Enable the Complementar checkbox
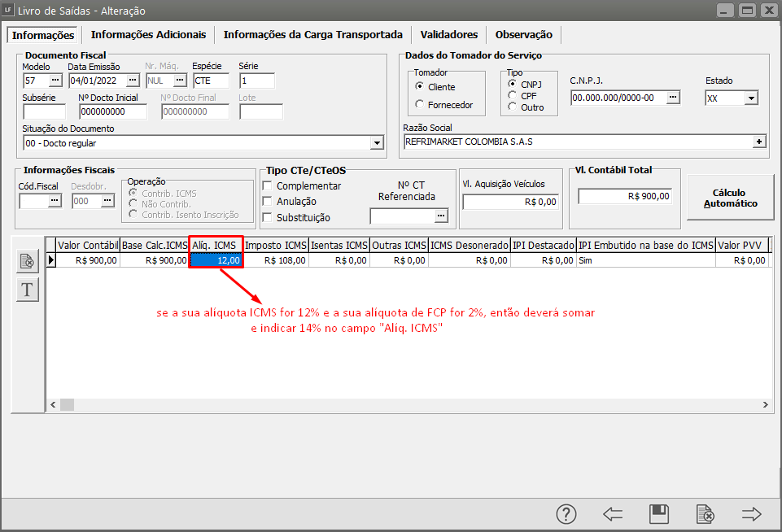 [x=268, y=186]
